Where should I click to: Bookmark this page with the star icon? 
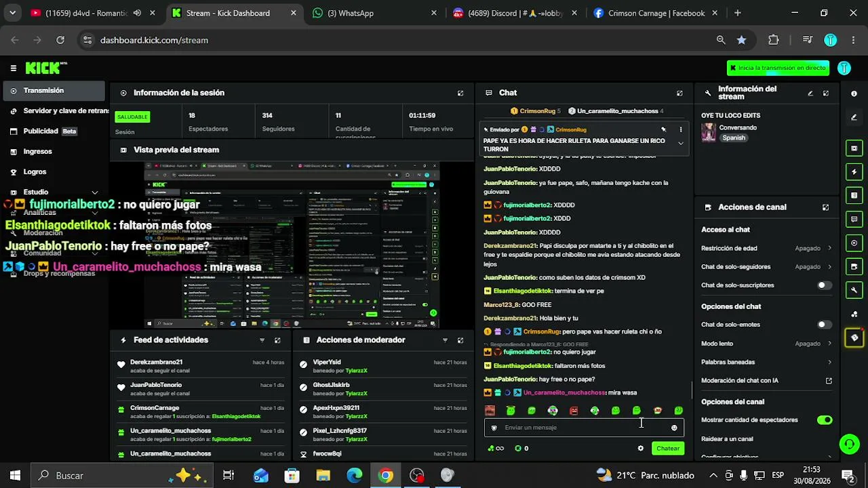[x=742, y=40]
